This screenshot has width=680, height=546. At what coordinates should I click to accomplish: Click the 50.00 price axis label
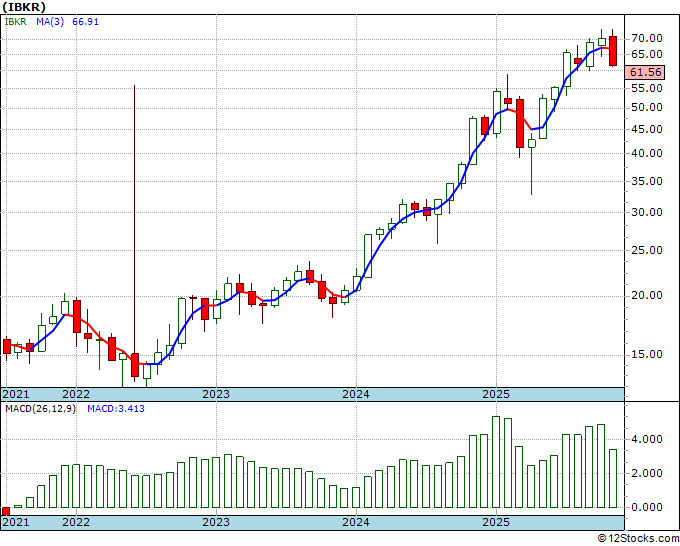pos(646,108)
